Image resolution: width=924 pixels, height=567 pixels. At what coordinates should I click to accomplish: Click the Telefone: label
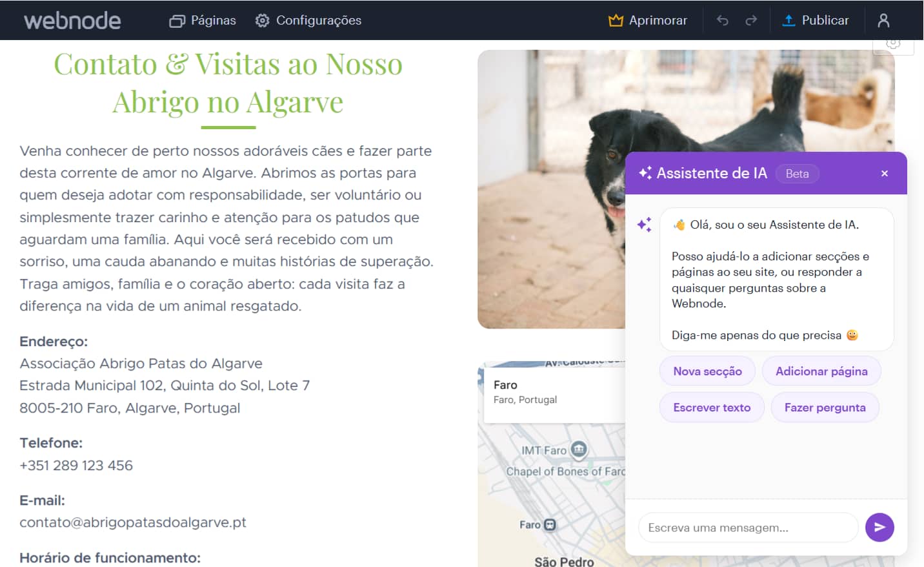pyautogui.click(x=51, y=443)
